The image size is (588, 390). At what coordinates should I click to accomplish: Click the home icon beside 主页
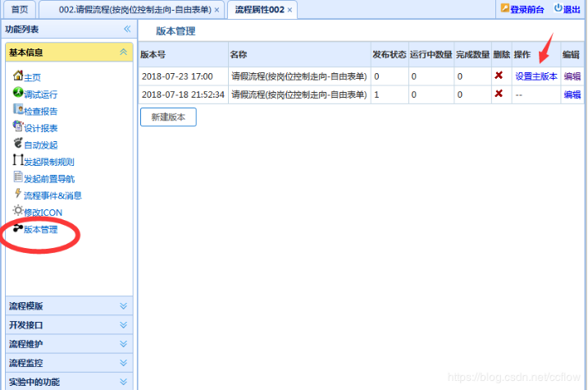coord(18,75)
